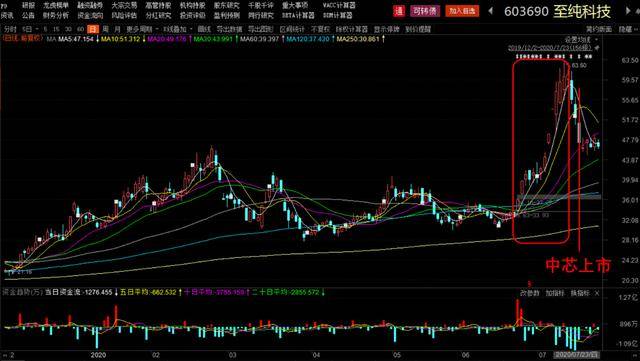The image size is (640, 361).
Task: Click the 2020/07/23 date marker on timeline
Action: click(576, 355)
